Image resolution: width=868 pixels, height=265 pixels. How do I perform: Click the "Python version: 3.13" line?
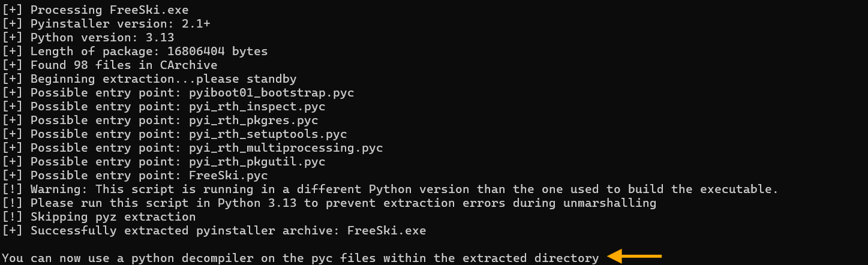pos(102,38)
